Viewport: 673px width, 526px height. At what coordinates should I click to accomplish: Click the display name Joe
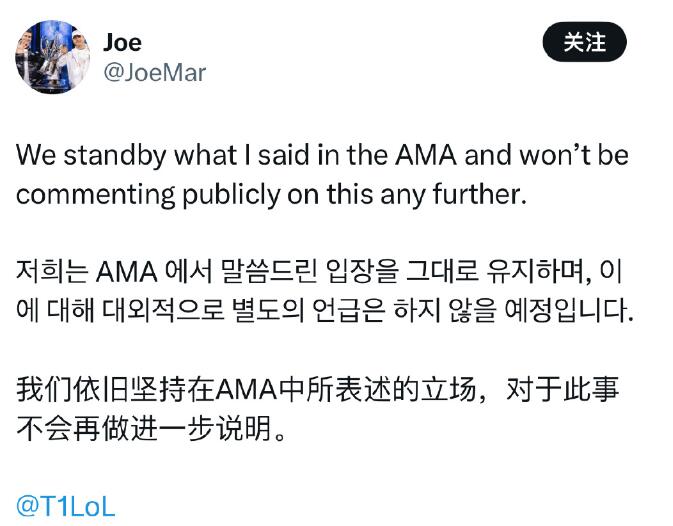122,42
